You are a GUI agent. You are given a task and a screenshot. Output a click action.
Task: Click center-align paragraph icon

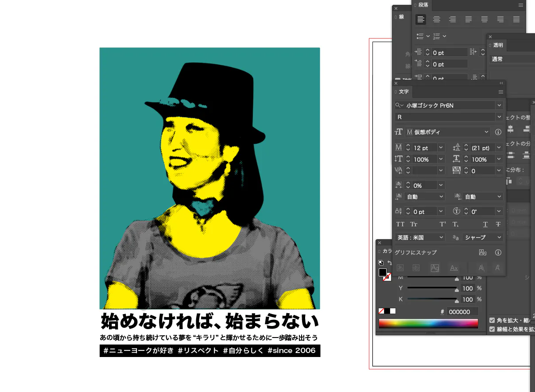coord(437,19)
